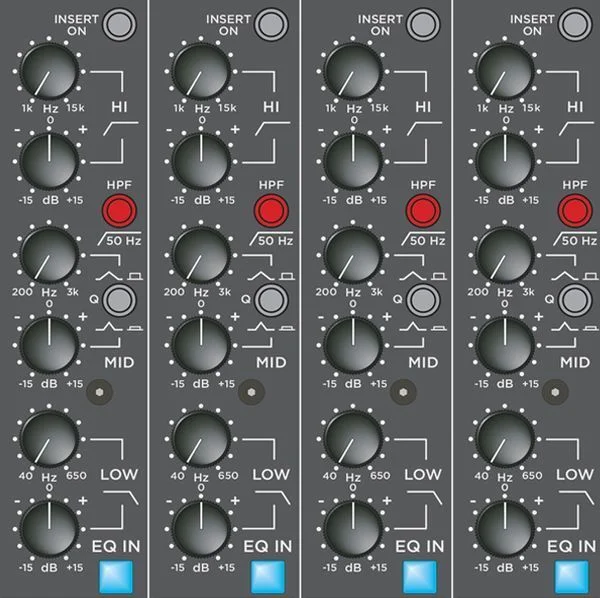Screen dimensions: 600x598
Task: Click MID frequency 200-3k knob, third channel
Action: [353, 255]
